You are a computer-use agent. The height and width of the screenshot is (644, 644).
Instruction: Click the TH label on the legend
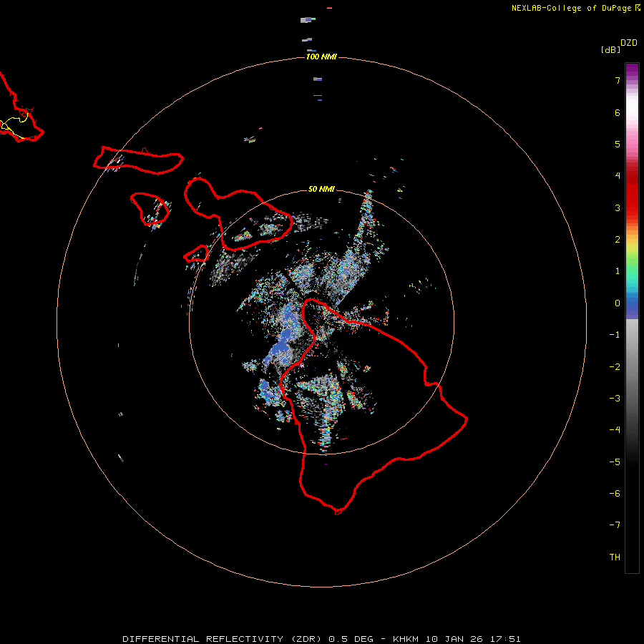(x=615, y=557)
